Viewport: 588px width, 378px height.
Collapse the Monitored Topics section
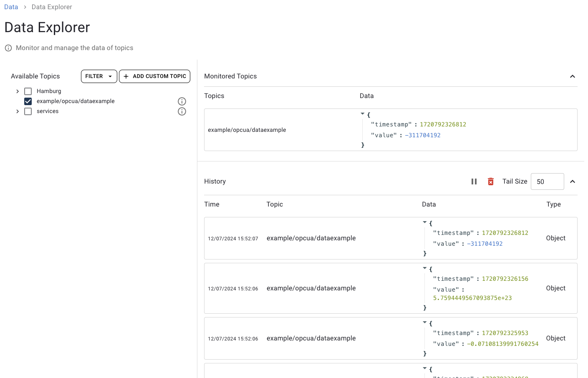tap(573, 76)
